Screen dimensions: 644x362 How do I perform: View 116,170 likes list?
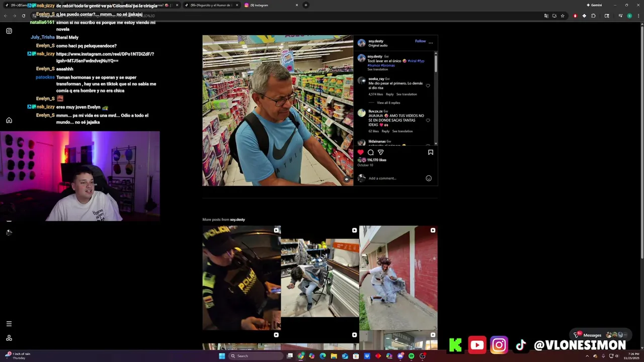pyautogui.click(x=376, y=160)
